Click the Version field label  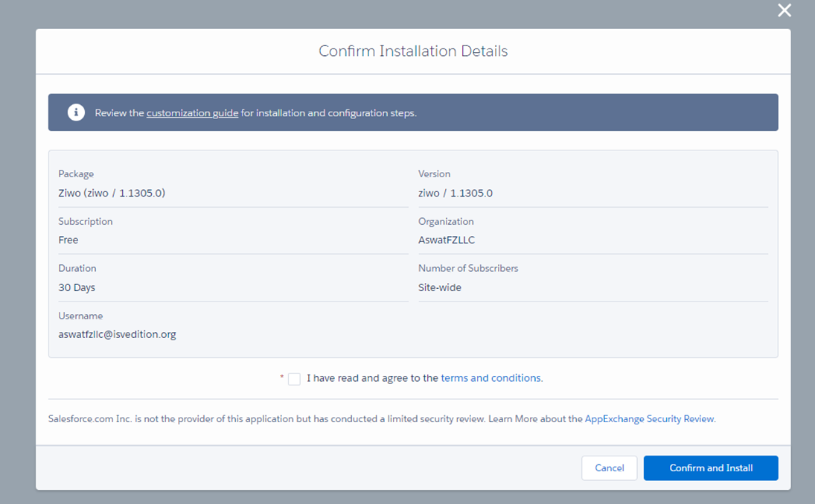click(434, 173)
